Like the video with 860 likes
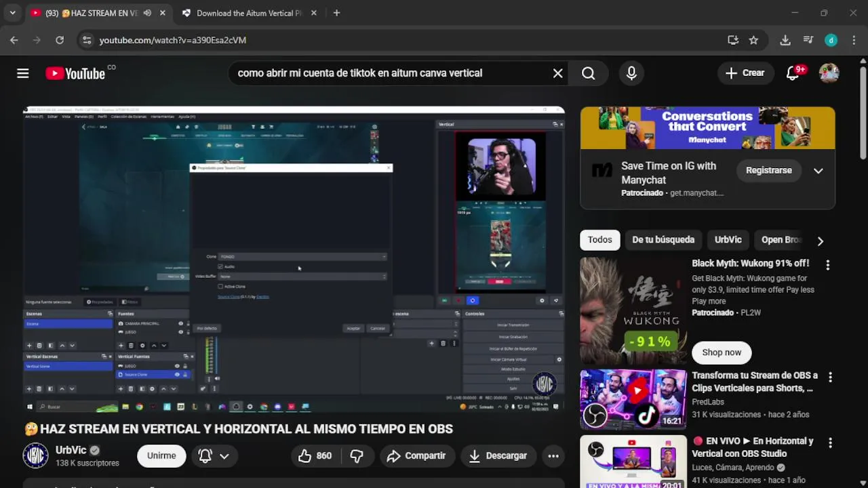This screenshot has height=488, width=868. click(x=315, y=456)
